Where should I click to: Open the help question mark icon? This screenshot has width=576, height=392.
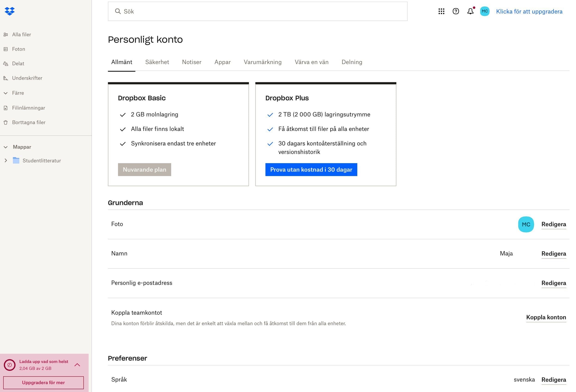[x=456, y=11]
